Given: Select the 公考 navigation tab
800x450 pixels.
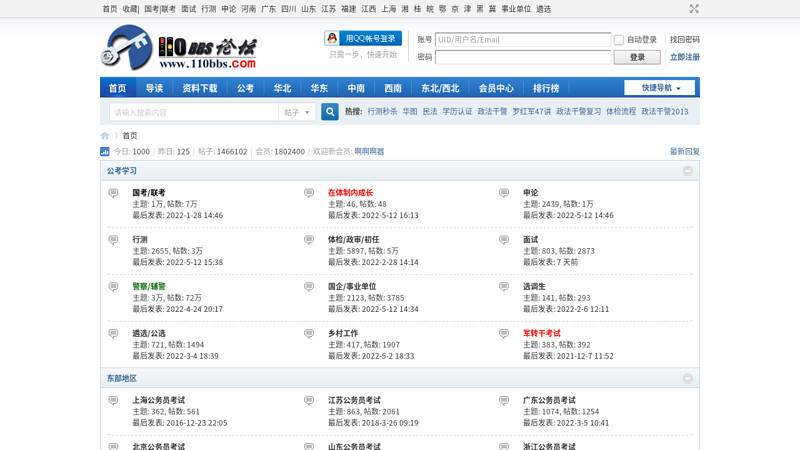Looking at the screenshot, I should coord(245,88).
